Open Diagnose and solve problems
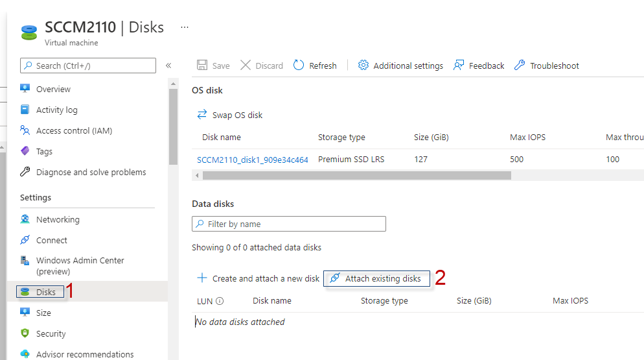 tap(91, 172)
